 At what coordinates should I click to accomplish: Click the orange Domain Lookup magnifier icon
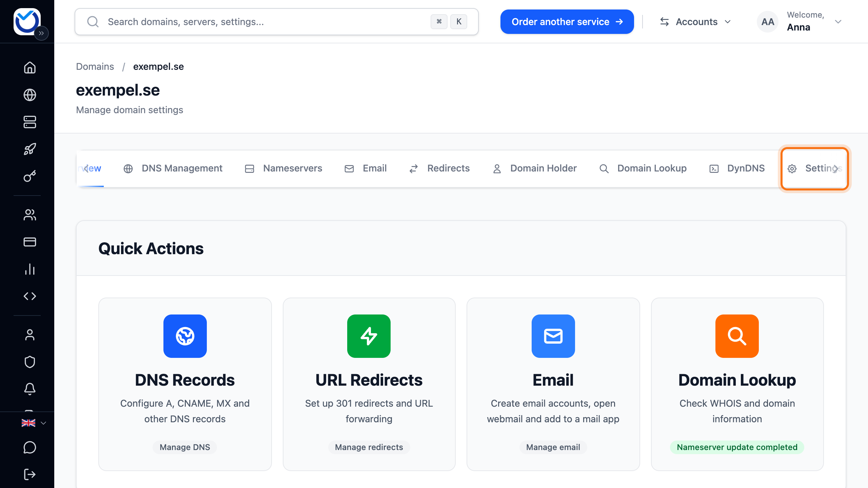pos(737,336)
